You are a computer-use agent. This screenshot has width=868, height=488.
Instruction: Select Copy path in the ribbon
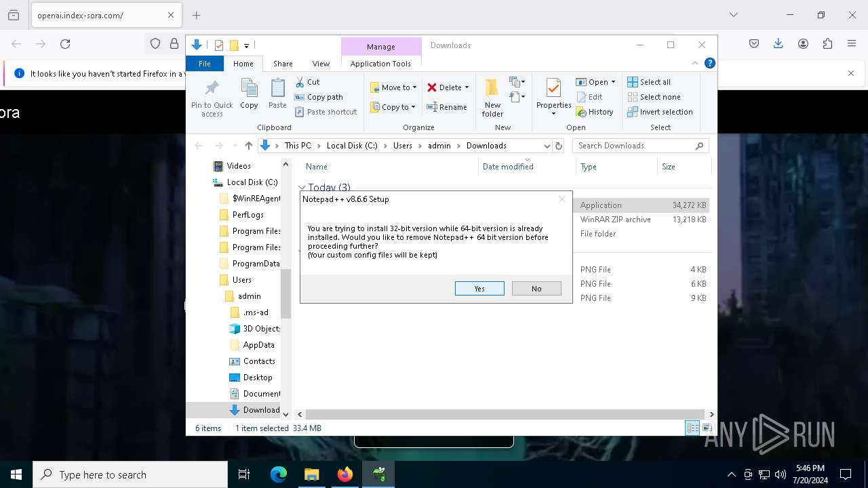[319, 97]
